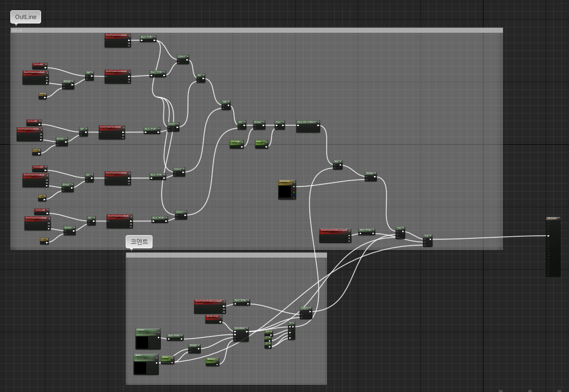Select the Max node after Clamp

tap(337, 165)
